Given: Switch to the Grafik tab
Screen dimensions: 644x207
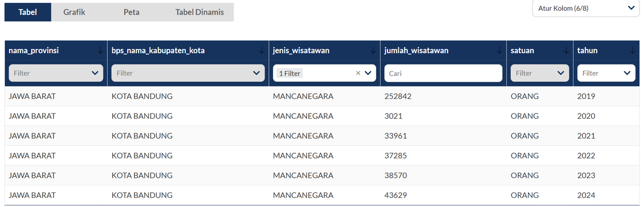Looking at the screenshot, I should 74,12.
